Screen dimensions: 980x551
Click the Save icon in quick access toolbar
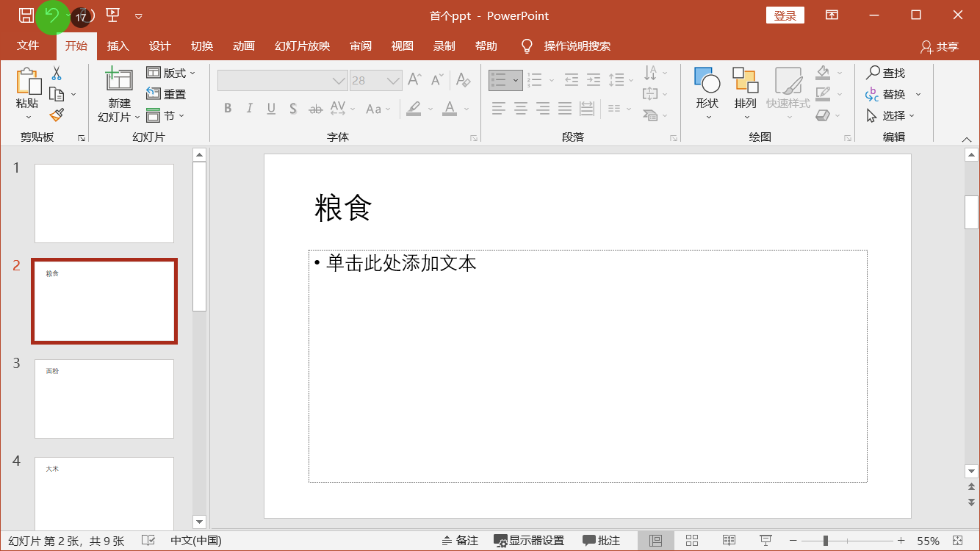pyautogui.click(x=26, y=15)
